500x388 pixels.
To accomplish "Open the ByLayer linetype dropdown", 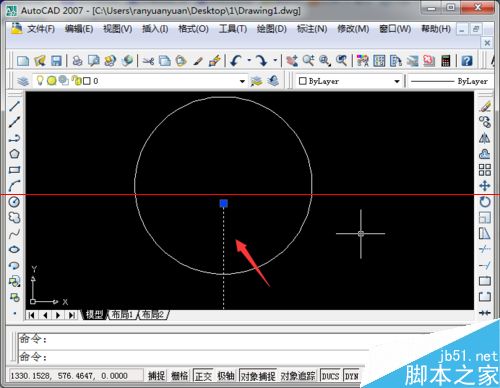I will (x=450, y=81).
